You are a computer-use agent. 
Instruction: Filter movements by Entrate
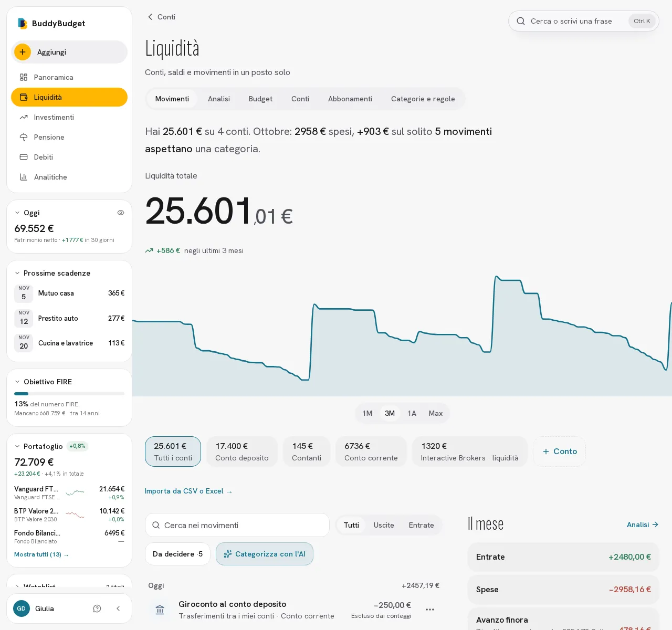[422, 525]
